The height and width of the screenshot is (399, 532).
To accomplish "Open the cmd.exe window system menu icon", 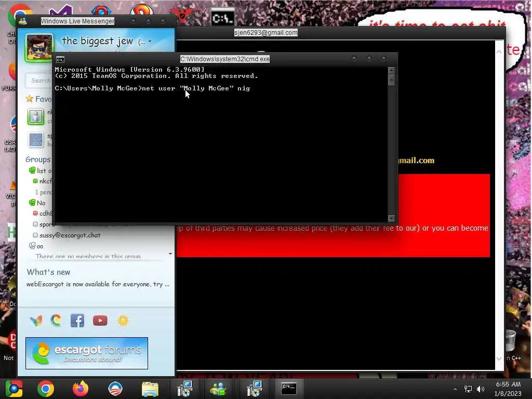I will (60, 60).
